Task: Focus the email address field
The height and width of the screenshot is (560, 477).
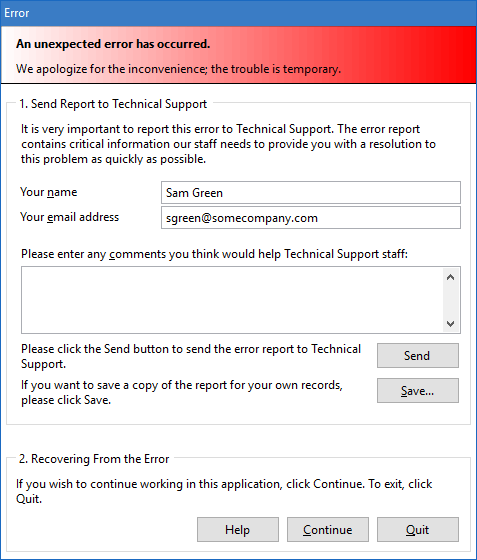Action: point(311,218)
